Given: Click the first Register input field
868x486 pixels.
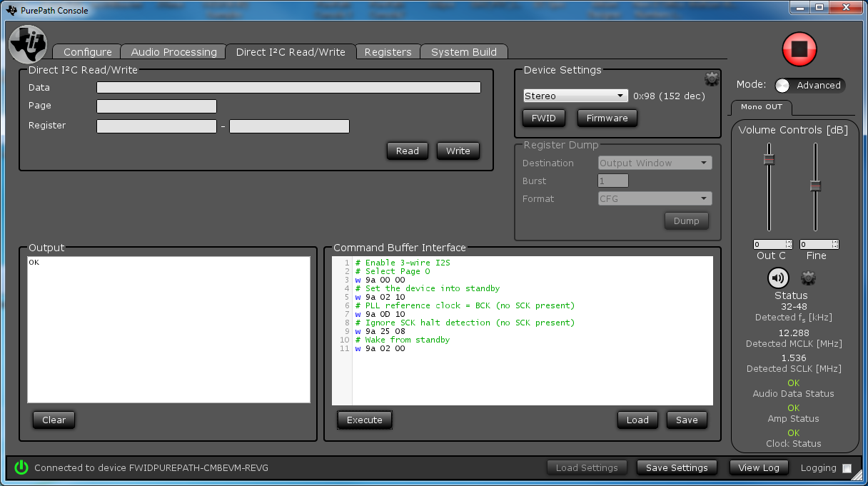Looking at the screenshot, I should click(x=156, y=126).
